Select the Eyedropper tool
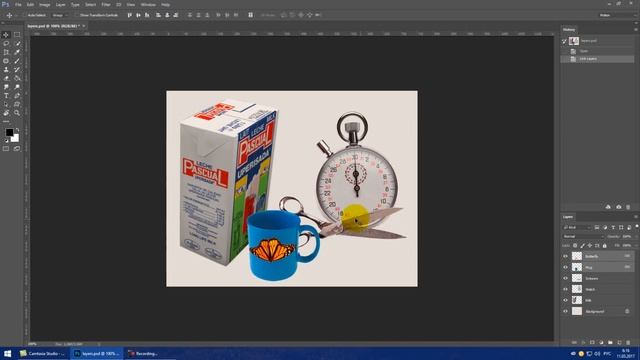Viewport: 640px width, 360px height. click(17, 52)
